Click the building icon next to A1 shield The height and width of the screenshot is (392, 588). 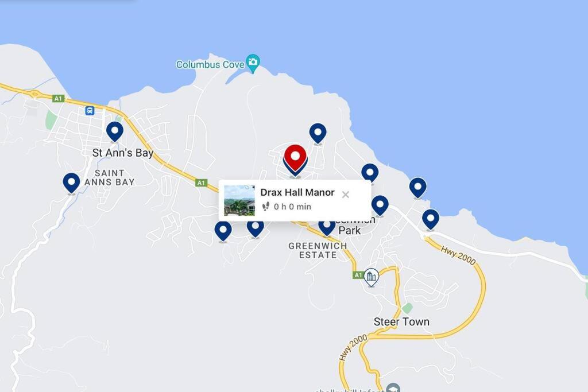pos(372,278)
